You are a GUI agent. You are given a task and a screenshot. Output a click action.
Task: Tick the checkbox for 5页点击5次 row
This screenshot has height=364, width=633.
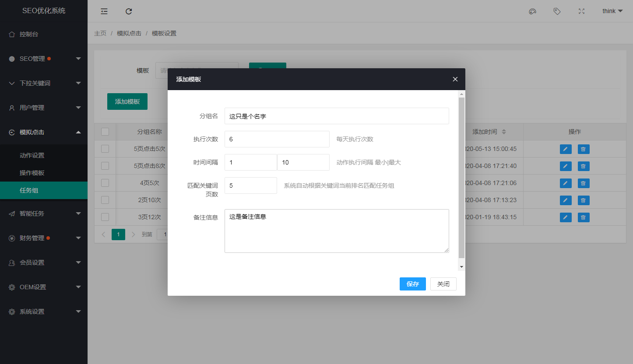click(x=105, y=149)
